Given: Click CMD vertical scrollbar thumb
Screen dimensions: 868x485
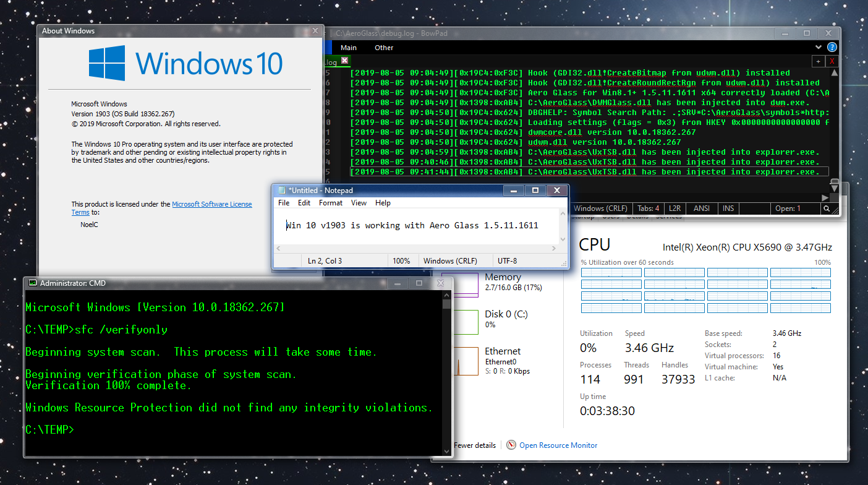Looking at the screenshot, I should [x=446, y=303].
